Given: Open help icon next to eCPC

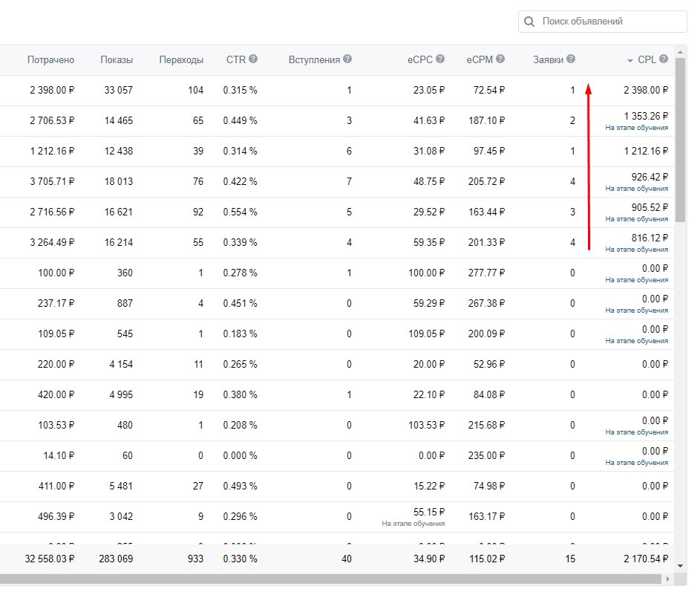Looking at the screenshot, I should [x=440, y=59].
